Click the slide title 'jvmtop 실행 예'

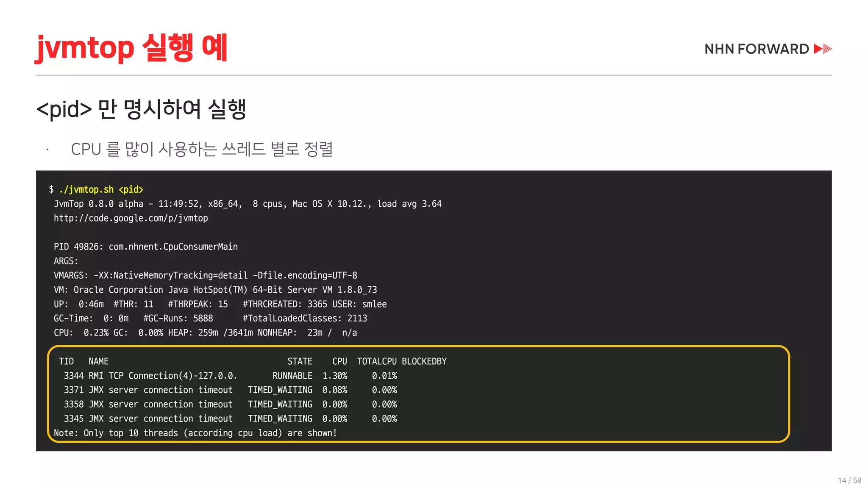click(132, 48)
